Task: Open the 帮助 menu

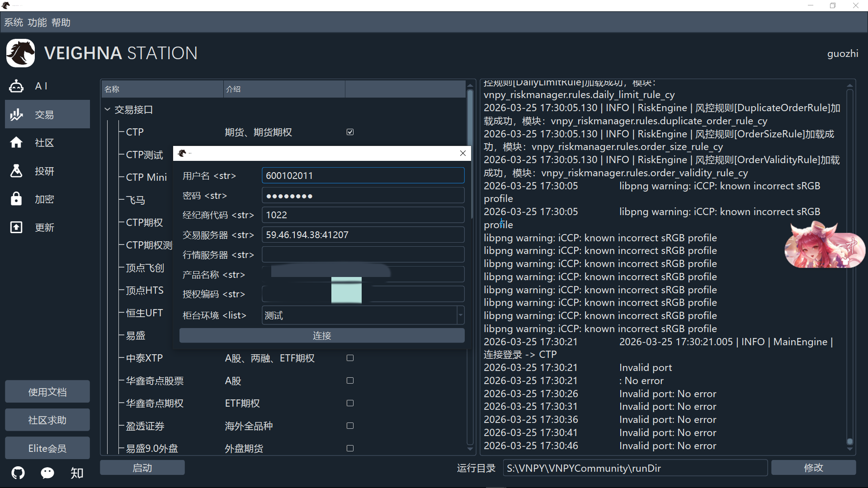Action: click(61, 23)
